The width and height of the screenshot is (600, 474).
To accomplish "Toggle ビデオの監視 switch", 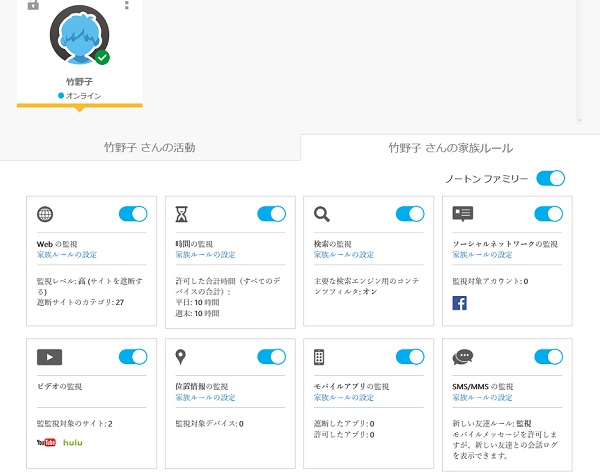I will tap(133, 357).
